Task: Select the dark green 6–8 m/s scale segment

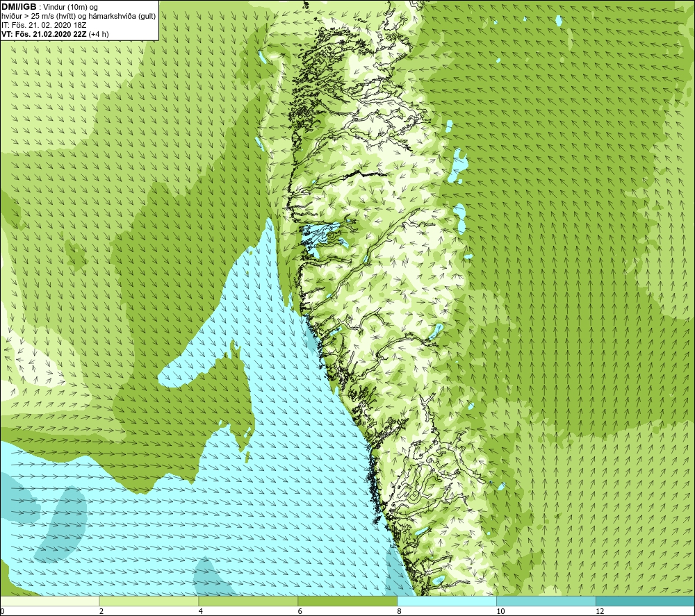Action: pyautogui.click(x=347, y=601)
